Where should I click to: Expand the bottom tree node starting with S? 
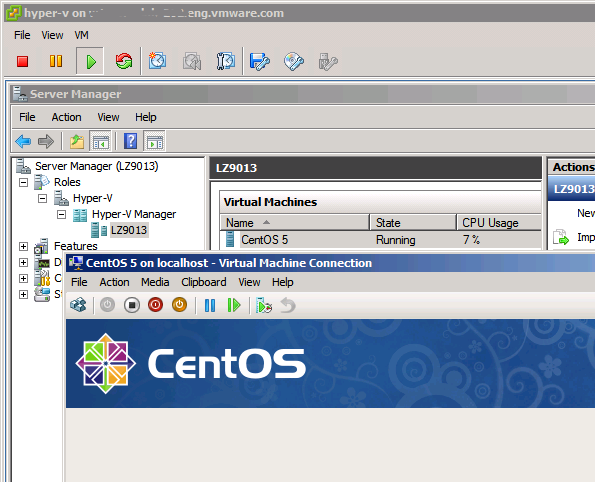point(24,295)
